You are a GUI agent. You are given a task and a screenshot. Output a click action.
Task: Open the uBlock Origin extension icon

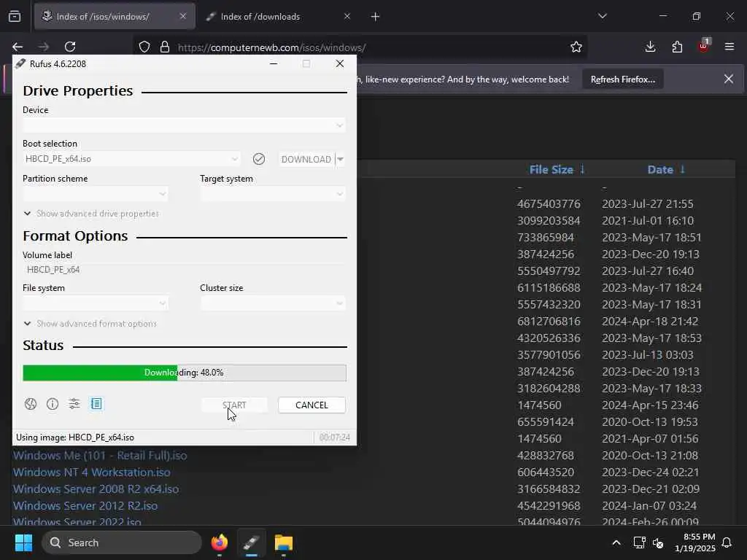704,46
